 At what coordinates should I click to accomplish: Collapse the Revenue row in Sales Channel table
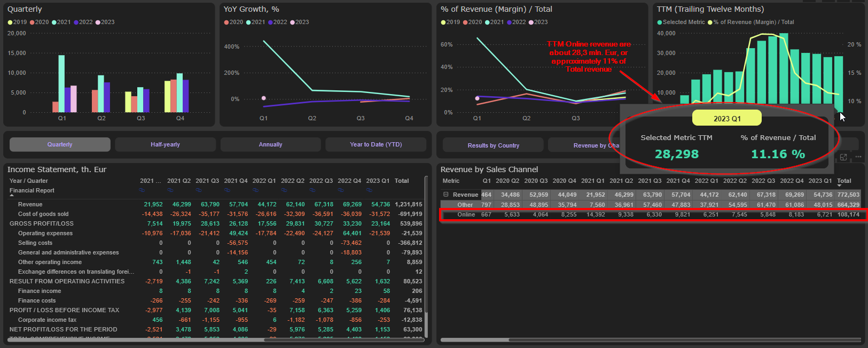pos(445,195)
